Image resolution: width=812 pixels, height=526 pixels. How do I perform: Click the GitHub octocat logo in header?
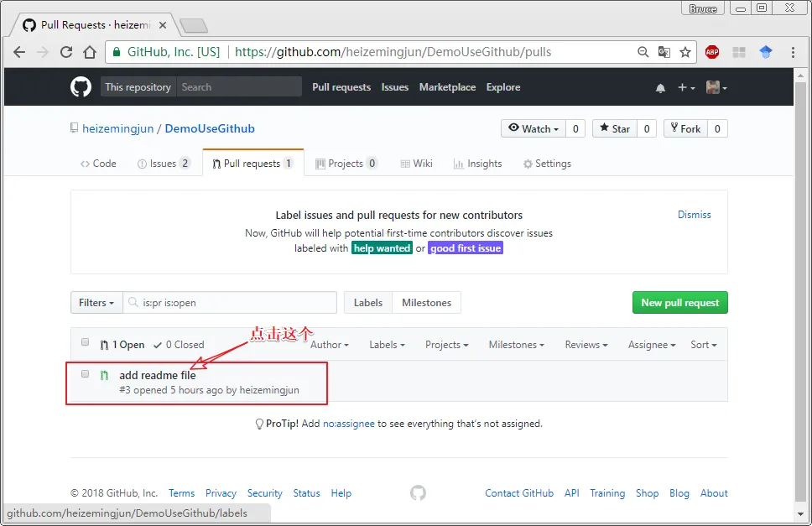point(81,87)
